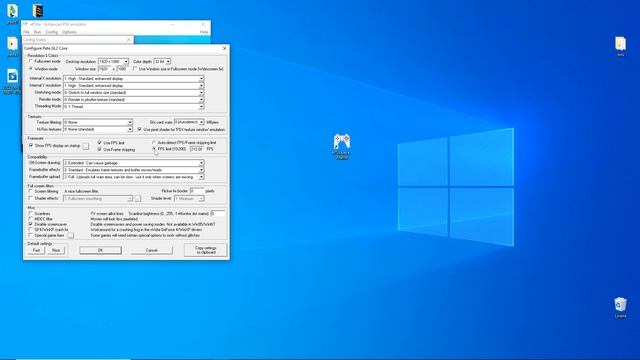Apply the Fast default settings

pos(36,250)
